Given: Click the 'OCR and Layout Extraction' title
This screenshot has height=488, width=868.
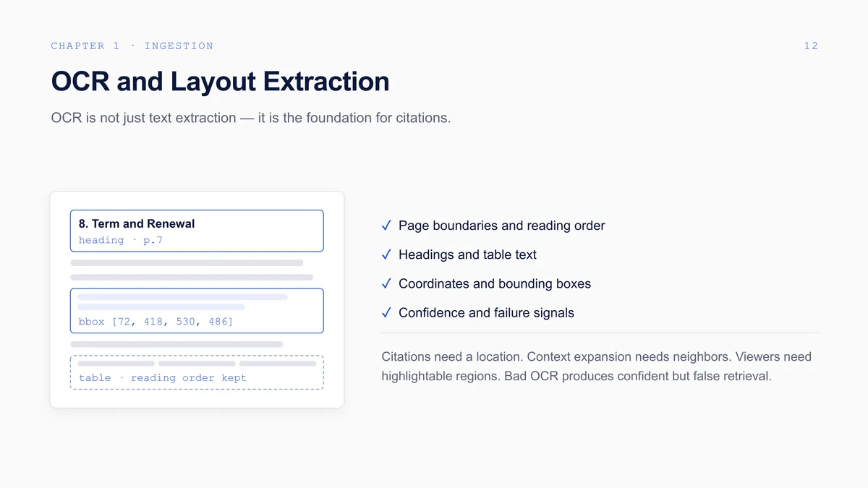Looking at the screenshot, I should (x=220, y=81).
